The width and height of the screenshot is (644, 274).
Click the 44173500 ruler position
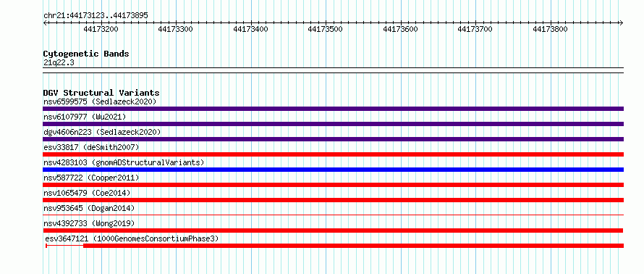(326, 29)
